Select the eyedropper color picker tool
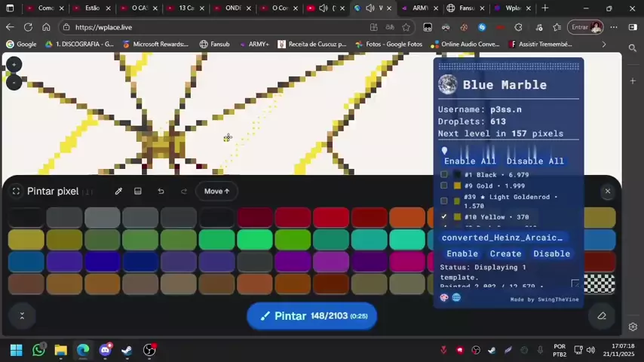Viewport: 644px width, 362px height. click(118, 192)
